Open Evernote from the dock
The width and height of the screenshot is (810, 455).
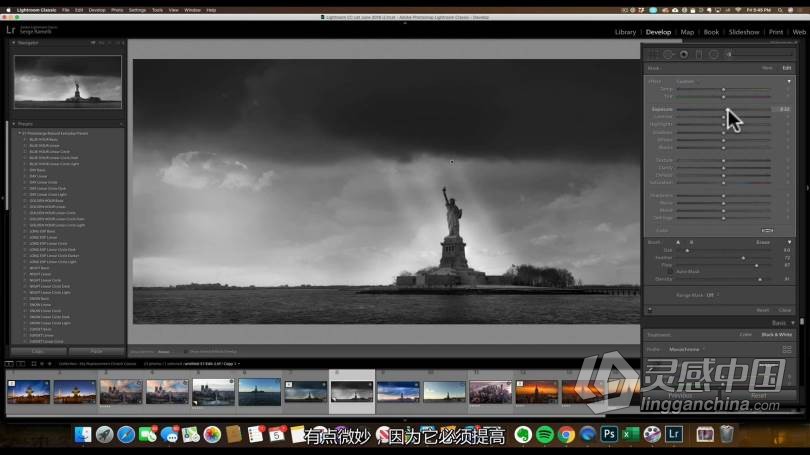pyautogui.click(x=523, y=434)
